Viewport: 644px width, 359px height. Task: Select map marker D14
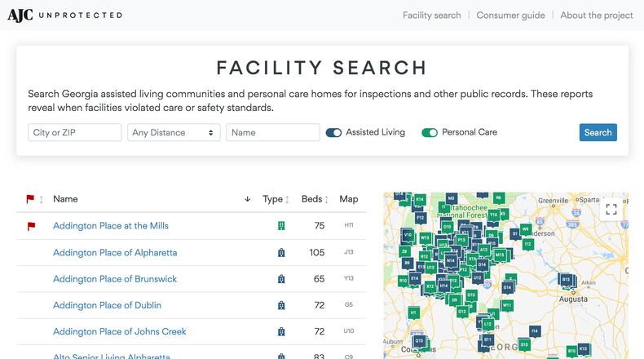click(x=482, y=264)
